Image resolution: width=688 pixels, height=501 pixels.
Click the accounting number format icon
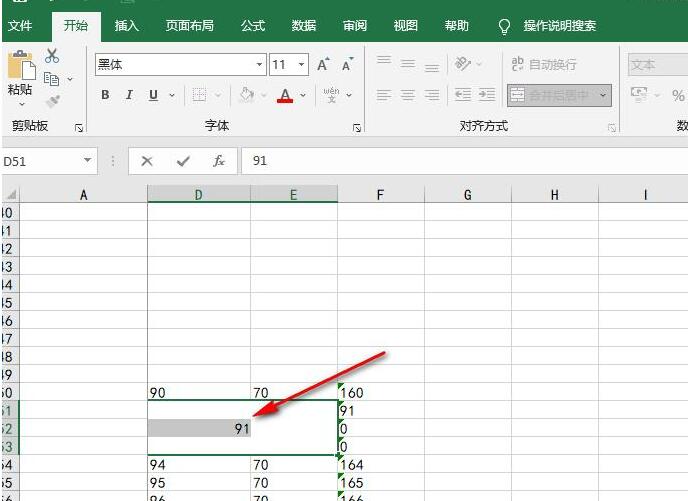click(x=639, y=93)
